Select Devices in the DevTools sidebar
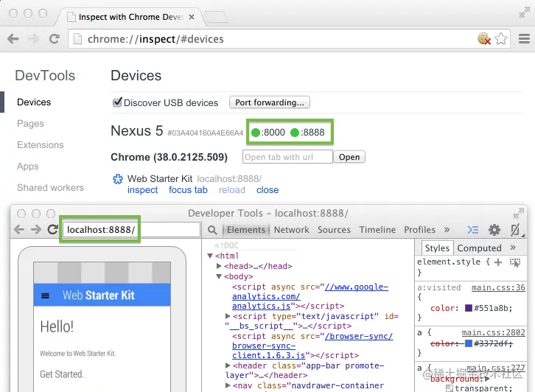 34,102
